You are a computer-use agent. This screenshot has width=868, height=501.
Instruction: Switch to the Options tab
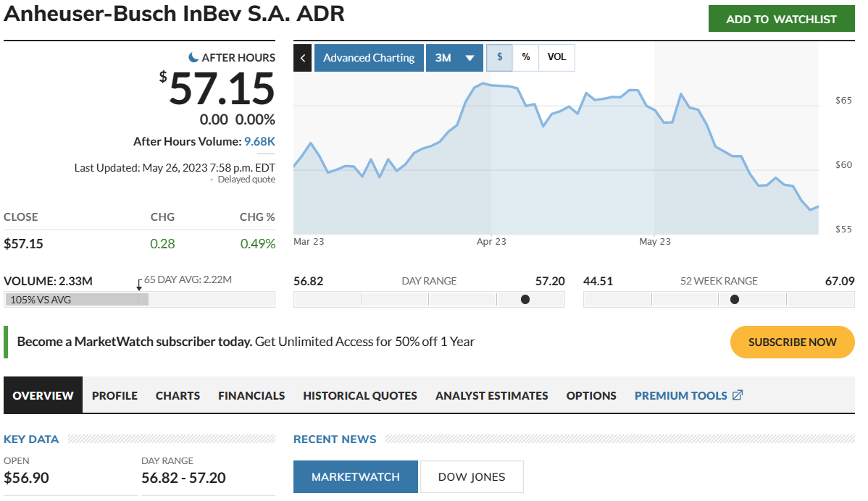point(591,395)
